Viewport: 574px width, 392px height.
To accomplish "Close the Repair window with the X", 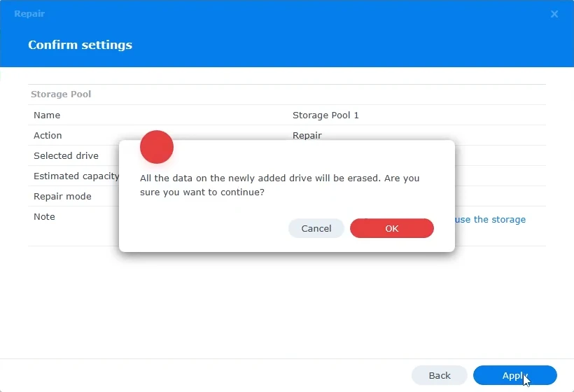I will pyautogui.click(x=554, y=14).
